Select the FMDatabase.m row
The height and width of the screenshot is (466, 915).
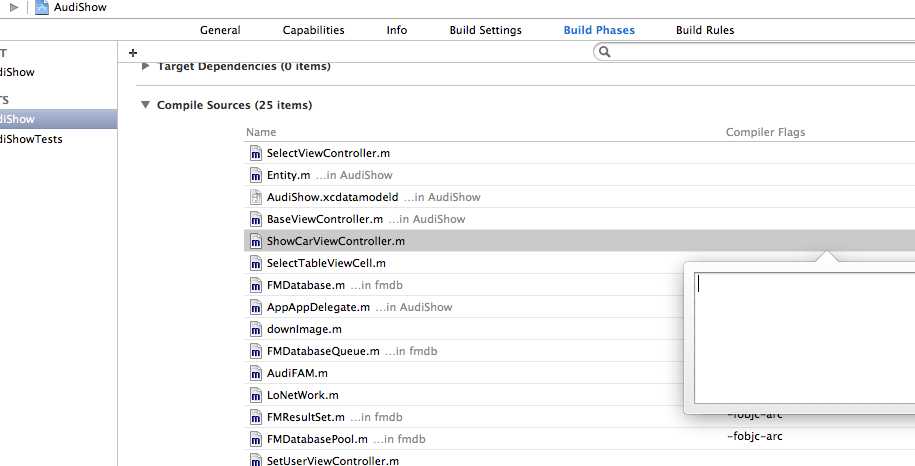464,285
